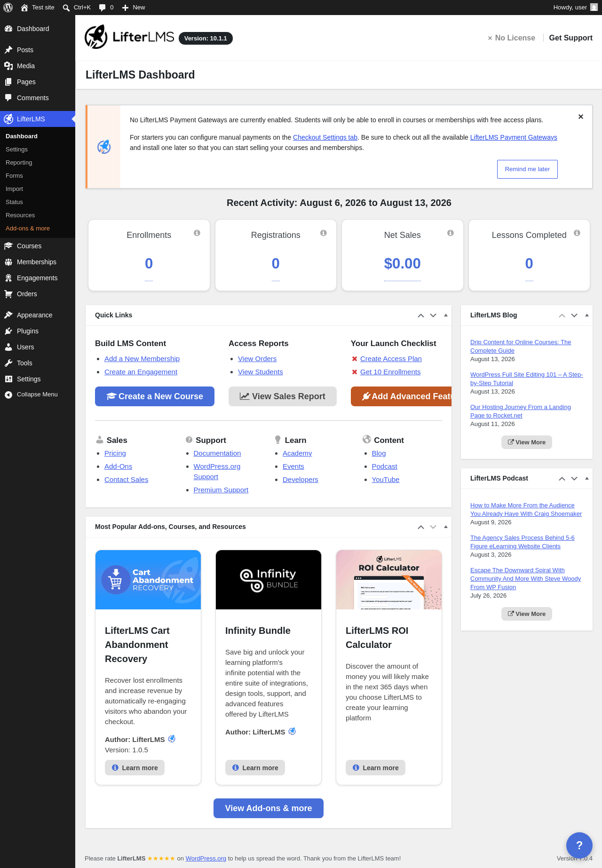Viewport: 602px width, 868px height.
Task: Open the floating help question mark
Action: [579, 845]
